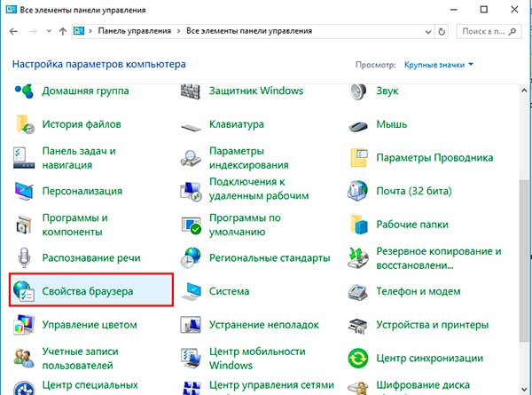Click the search magnifier icon
Image resolution: width=532 pixels, height=395 pixels.
[x=512, y=32]
